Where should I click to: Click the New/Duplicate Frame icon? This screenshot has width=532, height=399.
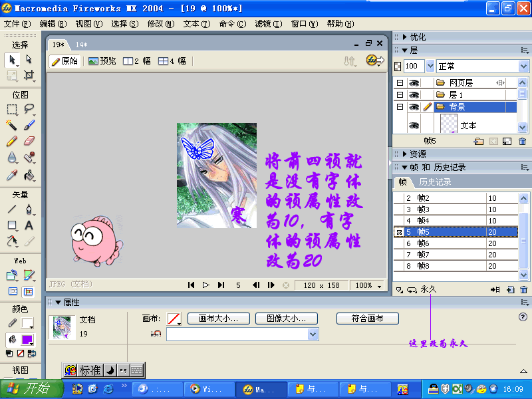pos(511,290)
